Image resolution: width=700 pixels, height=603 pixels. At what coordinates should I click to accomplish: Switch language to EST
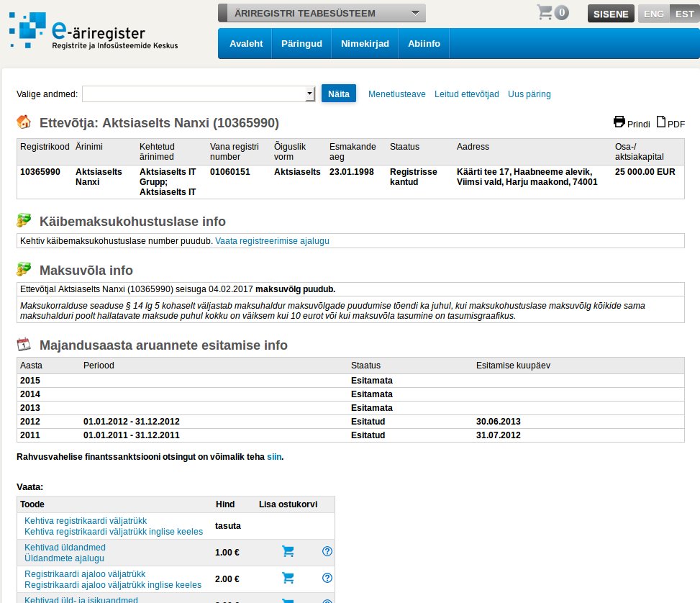click(x=685, y=14)
